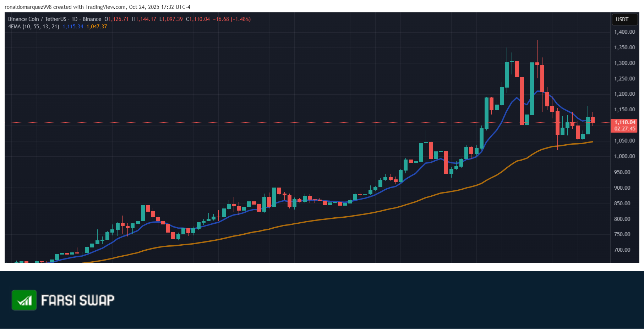Select the current price label 1,110.04

[x=624, y=122]
